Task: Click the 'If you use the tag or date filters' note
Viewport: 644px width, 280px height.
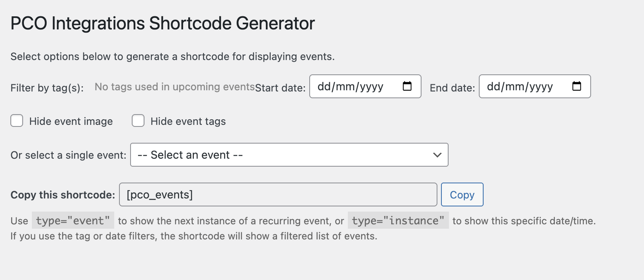Action: click(x=194, y=236)
